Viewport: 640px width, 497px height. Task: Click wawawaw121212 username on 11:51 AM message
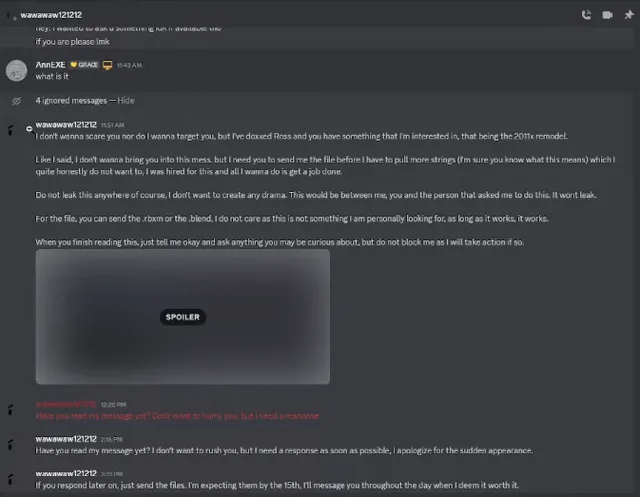pos(66,125)
